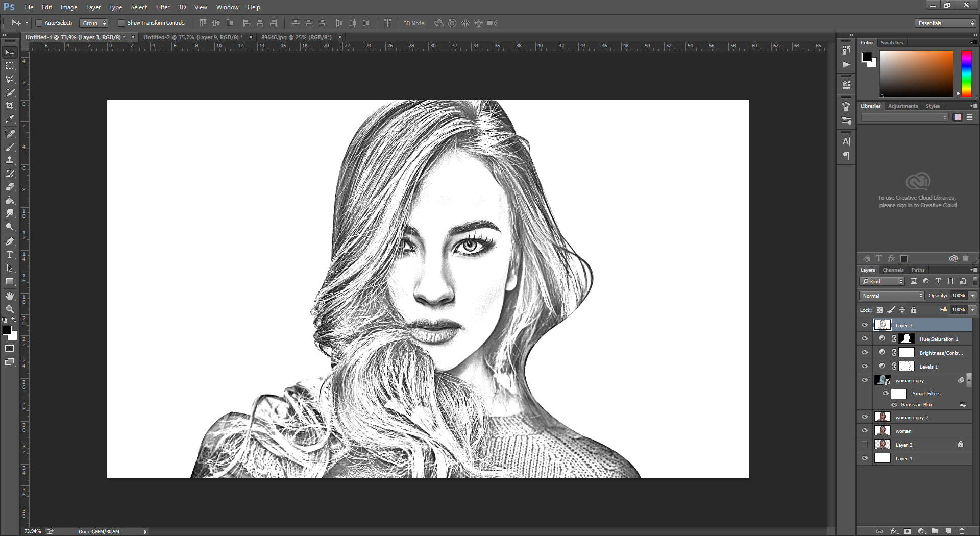
Task: Open the Kind filter dropdown
Action: click(881, 281)
